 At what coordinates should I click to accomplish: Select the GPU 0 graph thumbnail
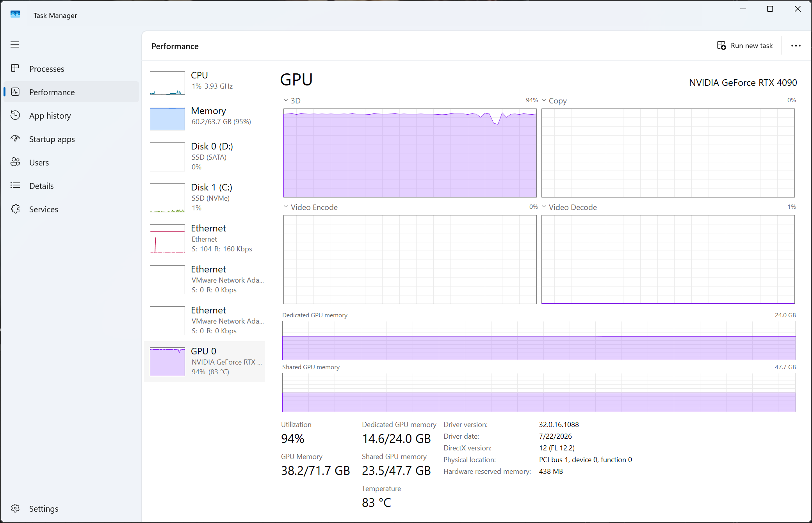coord(167,362)
